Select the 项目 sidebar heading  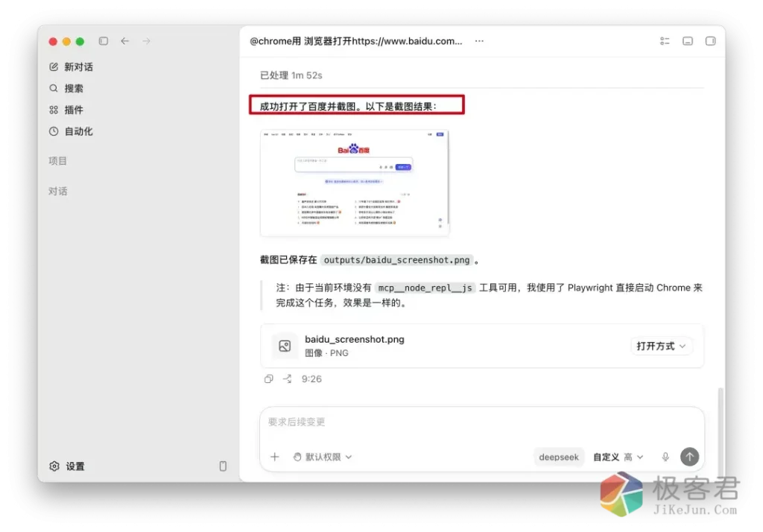coord(57,161)
